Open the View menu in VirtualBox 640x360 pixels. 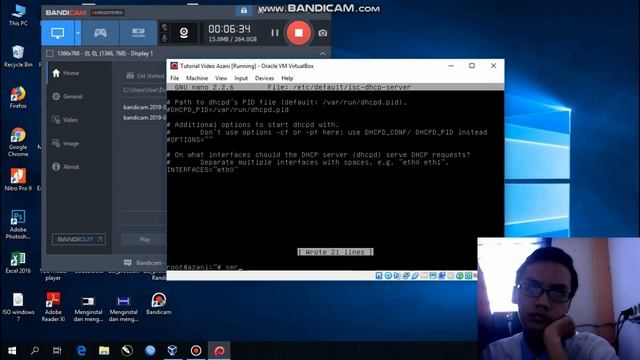click(221, 78)
